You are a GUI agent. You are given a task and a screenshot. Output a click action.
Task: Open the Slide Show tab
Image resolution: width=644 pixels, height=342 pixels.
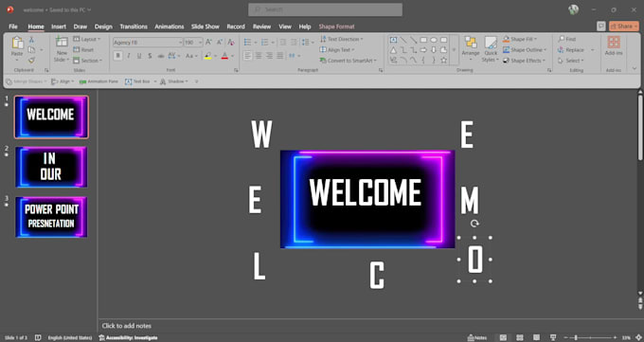coord(206,27)
